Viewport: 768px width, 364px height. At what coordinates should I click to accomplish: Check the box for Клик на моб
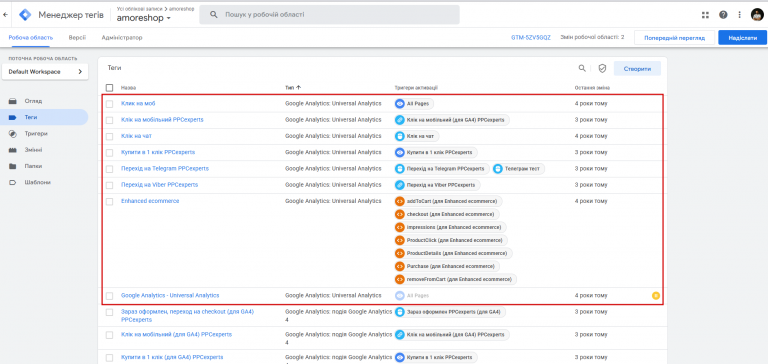tap(109, 104)
